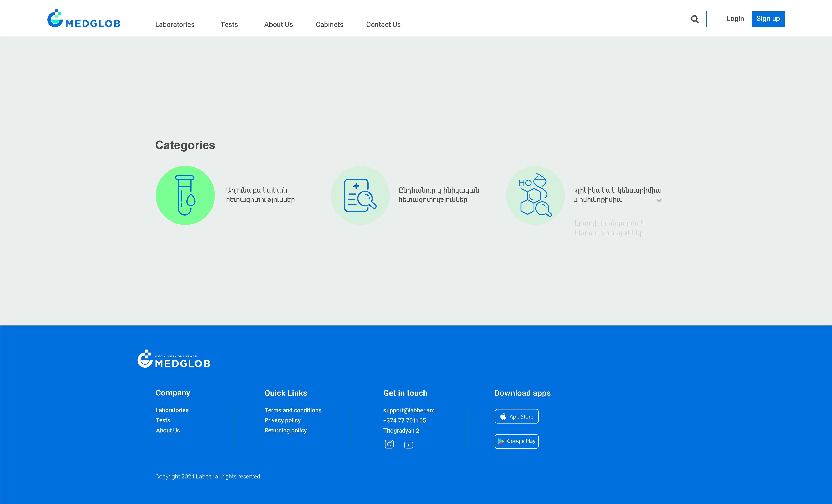Click the support@labber.am email link
The width and height of the screenshot is (832, 504).
tap(409, 410)
